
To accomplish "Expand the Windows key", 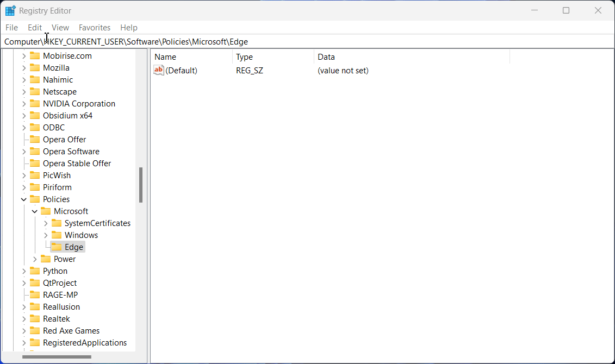I will pyautogui.click(x=46, y=235).
